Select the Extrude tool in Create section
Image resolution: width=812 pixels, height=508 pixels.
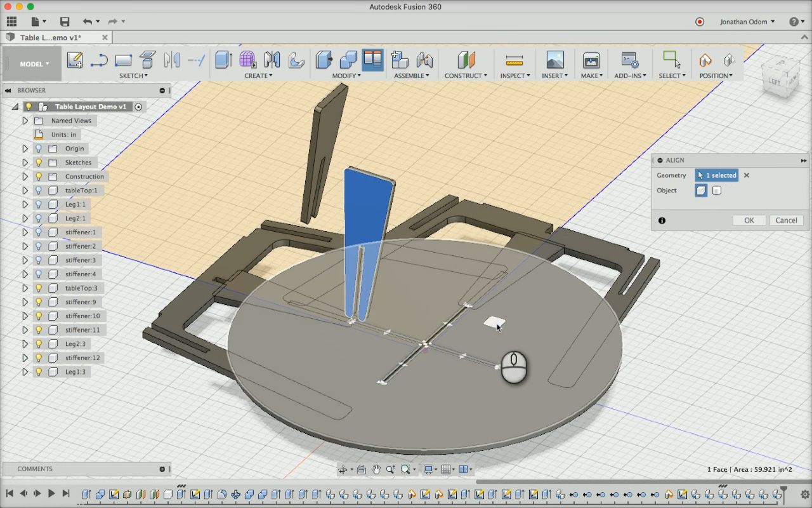coord(223,60)
